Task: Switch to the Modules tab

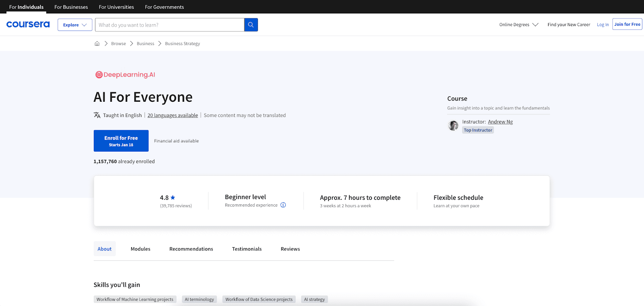Action: click(x=140, y=249)
